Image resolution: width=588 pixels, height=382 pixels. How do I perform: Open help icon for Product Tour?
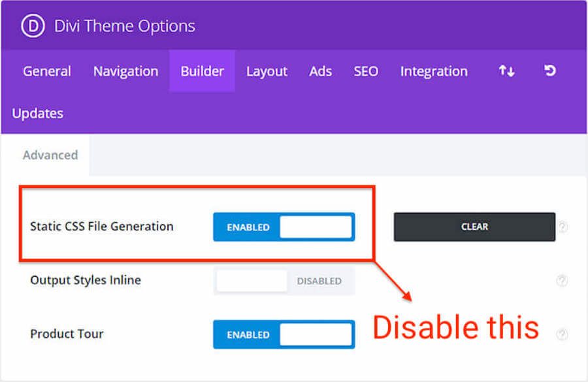click(x=562, y=334)
